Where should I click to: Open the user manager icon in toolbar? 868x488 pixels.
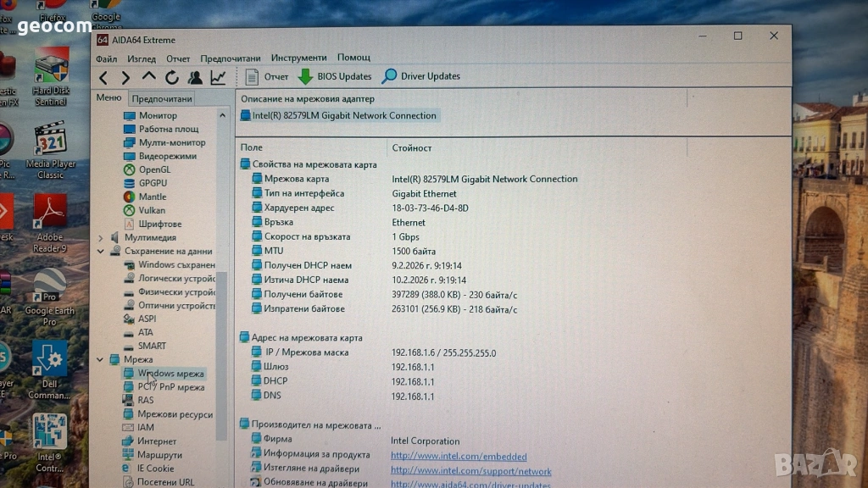point(195,77)
